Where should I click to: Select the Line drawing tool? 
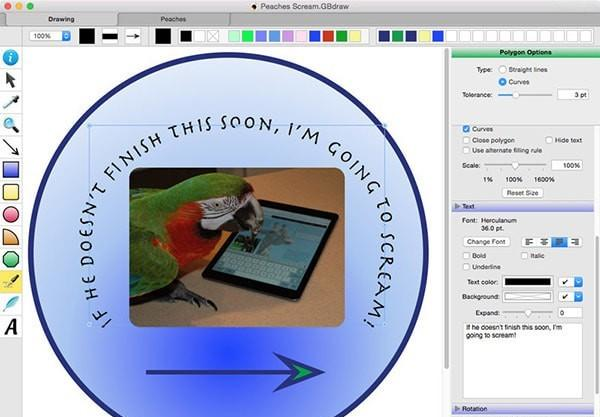click(x=12, y=147)
